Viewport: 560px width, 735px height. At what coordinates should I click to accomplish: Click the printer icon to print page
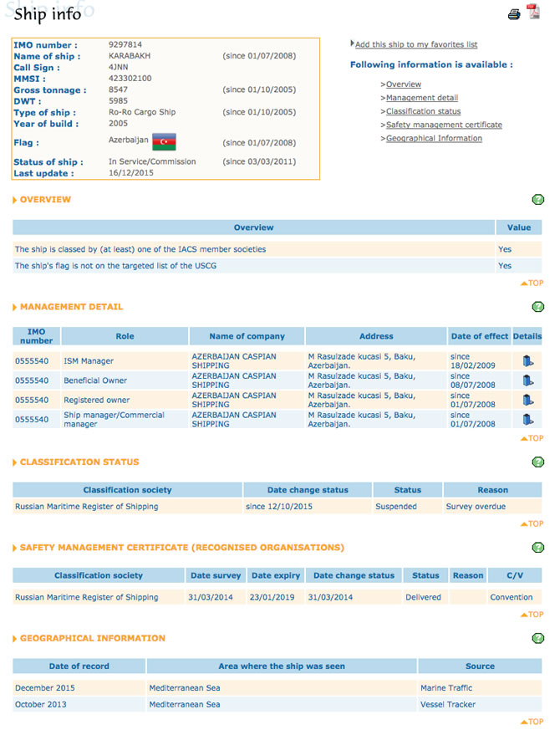[x=515, y=14]
